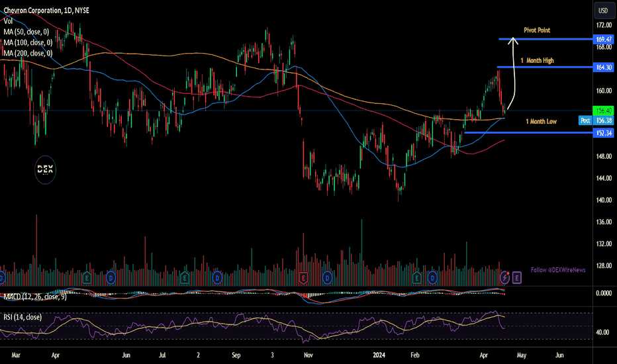Viewport: 617px width, 364px height.
Task: Open the green earnings marker in late July 2023
Action: (x=185, y=278)
